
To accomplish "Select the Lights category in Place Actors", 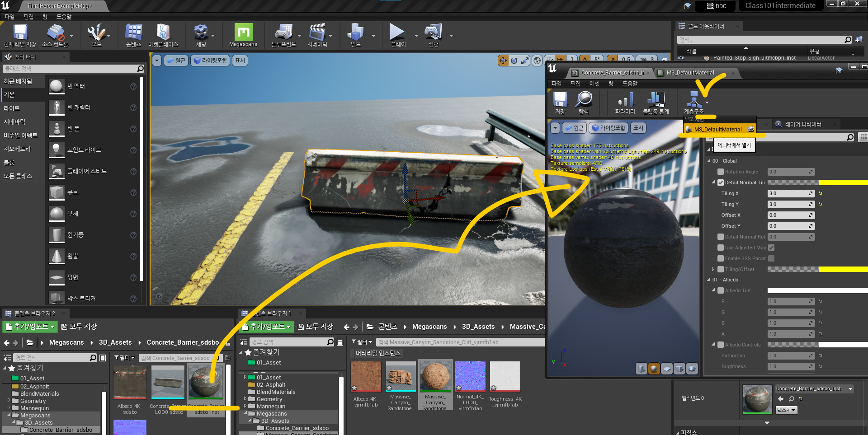I will click(12, 108).
